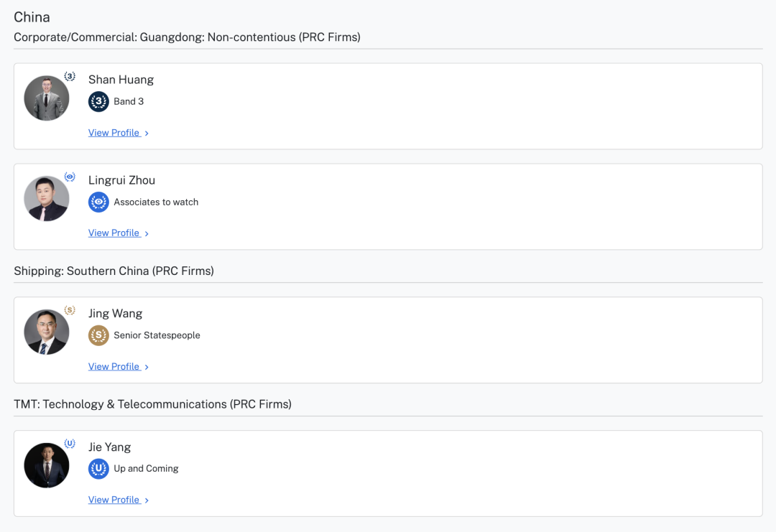The height and width of the screenshot is (532, 776).
Task: Click Shan Huang's profile photo
Action: [47, 98]
